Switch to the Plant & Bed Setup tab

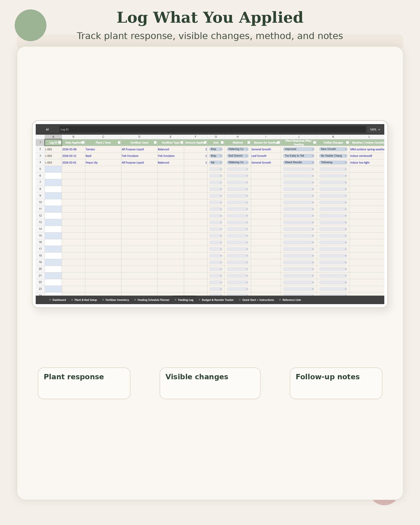pyautogui.click(x=84, y=300)
